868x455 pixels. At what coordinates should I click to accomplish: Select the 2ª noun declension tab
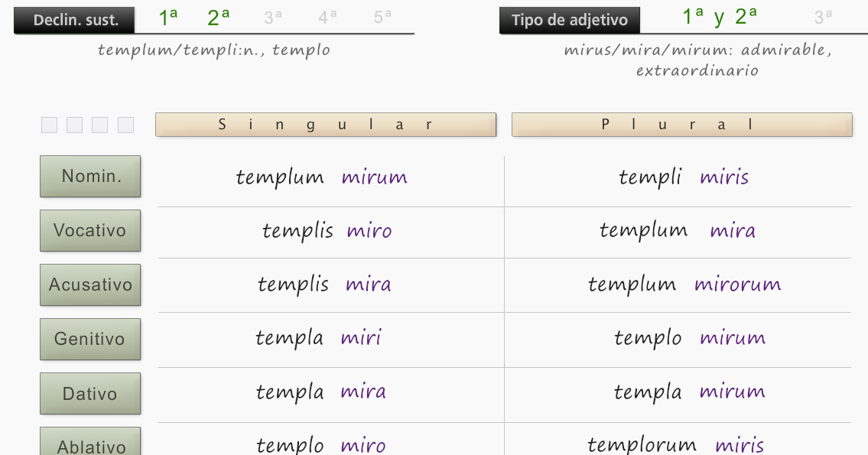click(x=218, y=18)
